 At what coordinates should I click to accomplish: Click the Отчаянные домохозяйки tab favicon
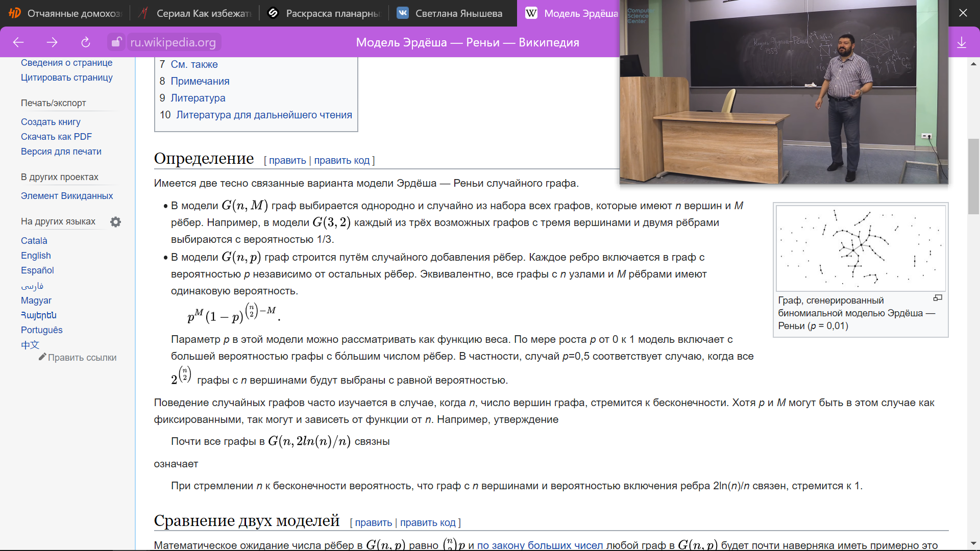click(x=15, y=13)
